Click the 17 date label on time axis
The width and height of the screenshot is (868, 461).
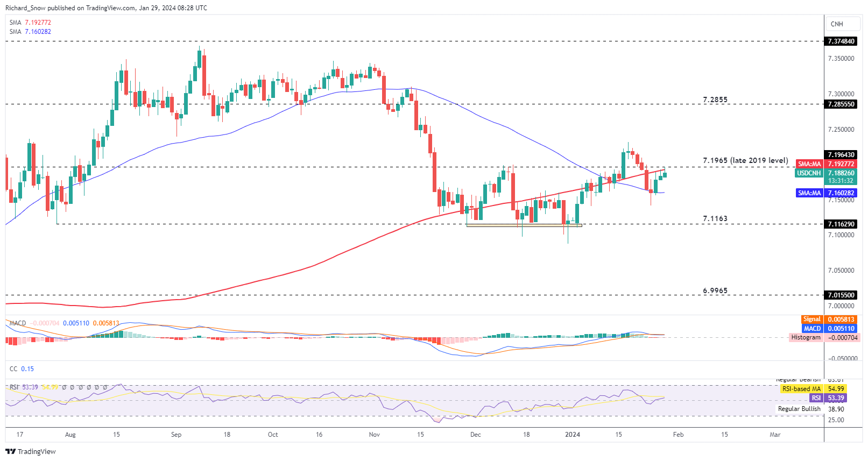[20, 435]
